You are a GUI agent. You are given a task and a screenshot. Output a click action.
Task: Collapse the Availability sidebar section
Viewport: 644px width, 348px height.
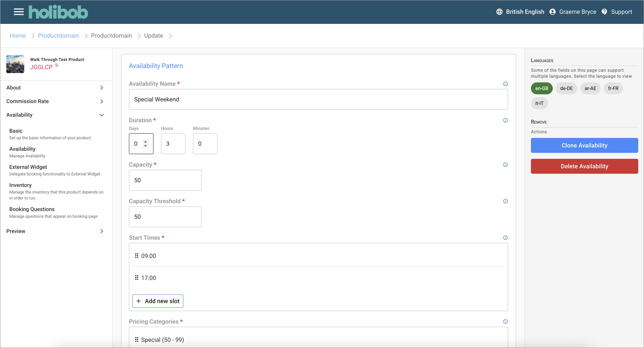[x=55, y=115]
